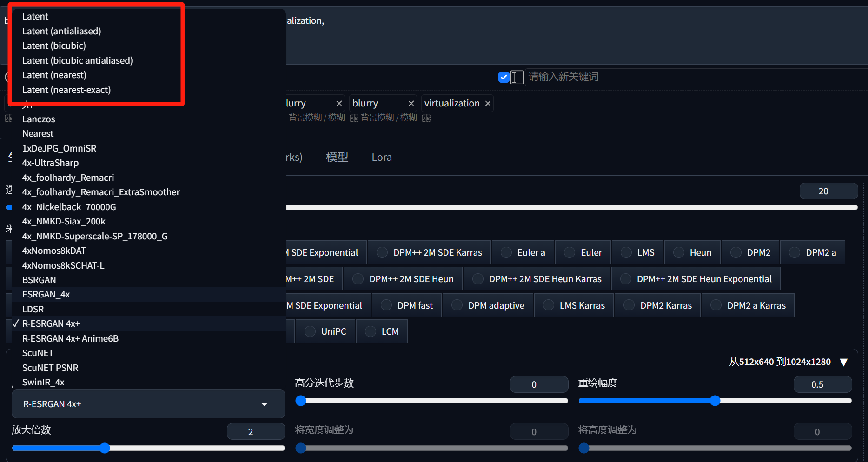868x462 pixels.
Task: Select the DPM2 sampler option
Action: 750,252
